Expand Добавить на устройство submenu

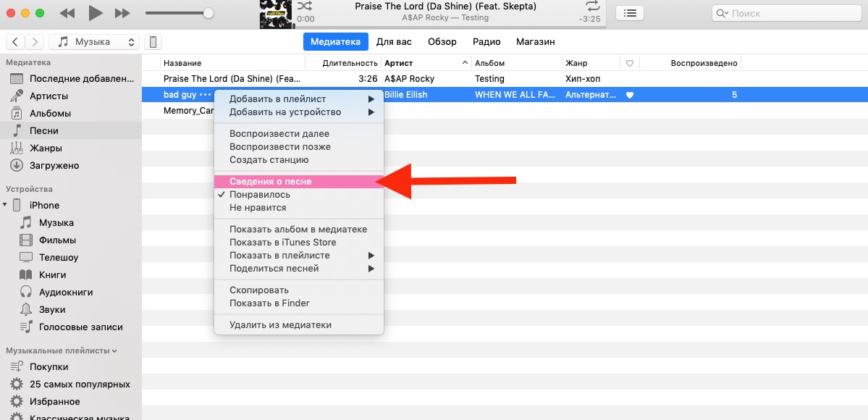[299, 112]
